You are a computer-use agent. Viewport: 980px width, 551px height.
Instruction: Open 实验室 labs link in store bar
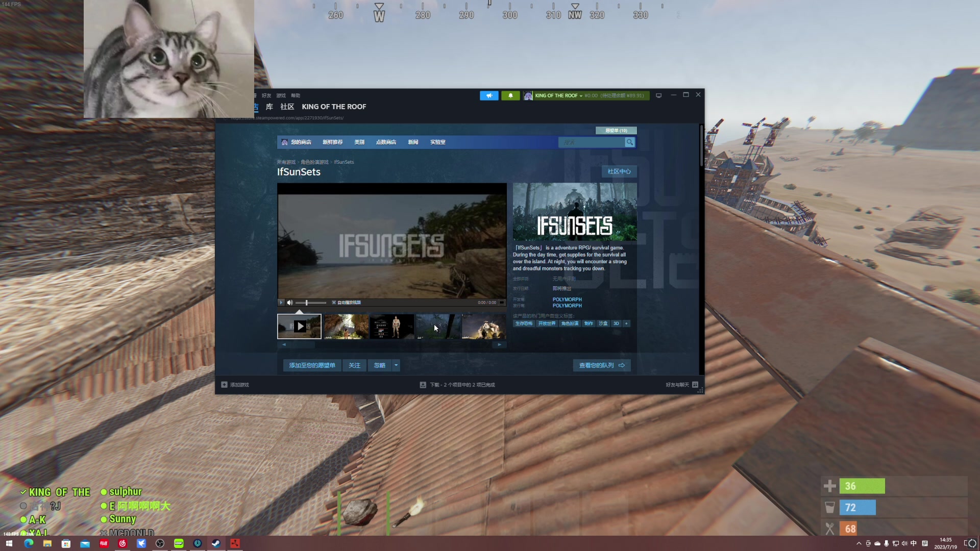[437, 142]
